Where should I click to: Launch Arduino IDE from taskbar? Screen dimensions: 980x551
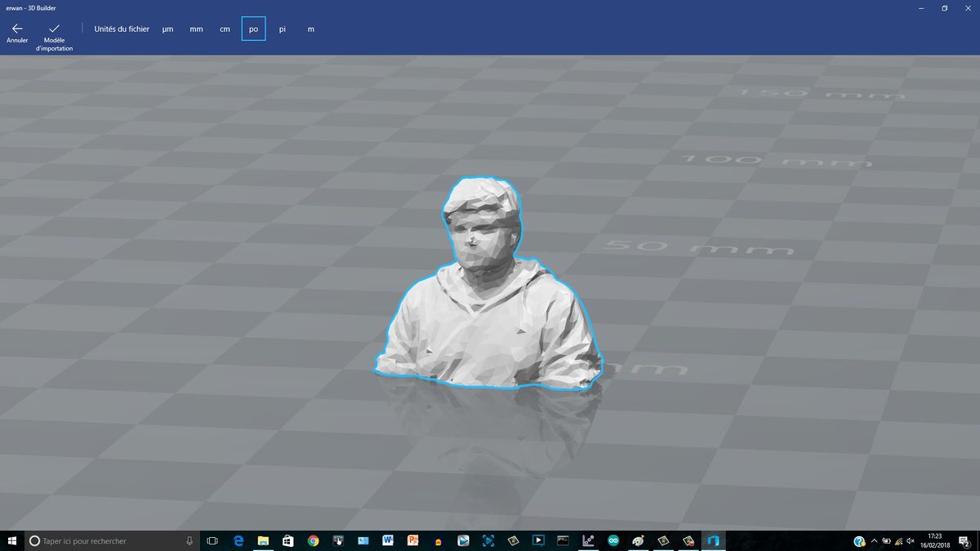click(612, 540)
